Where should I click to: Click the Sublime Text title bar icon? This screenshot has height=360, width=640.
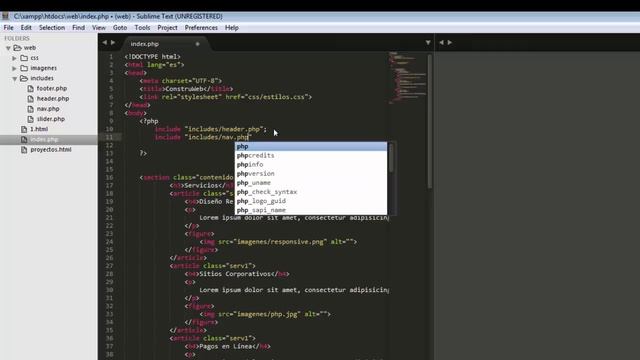(5, 16)
